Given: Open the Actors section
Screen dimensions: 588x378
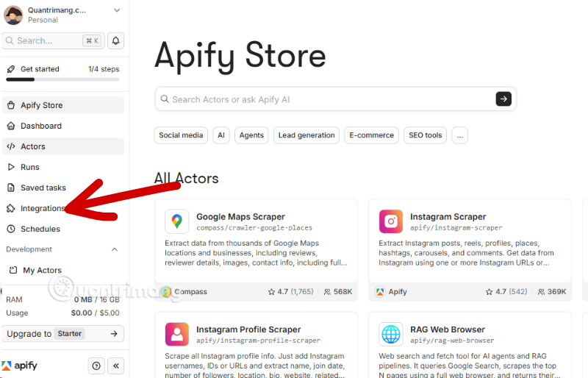Looking at the screenshot, I should [x=63, y=146].
